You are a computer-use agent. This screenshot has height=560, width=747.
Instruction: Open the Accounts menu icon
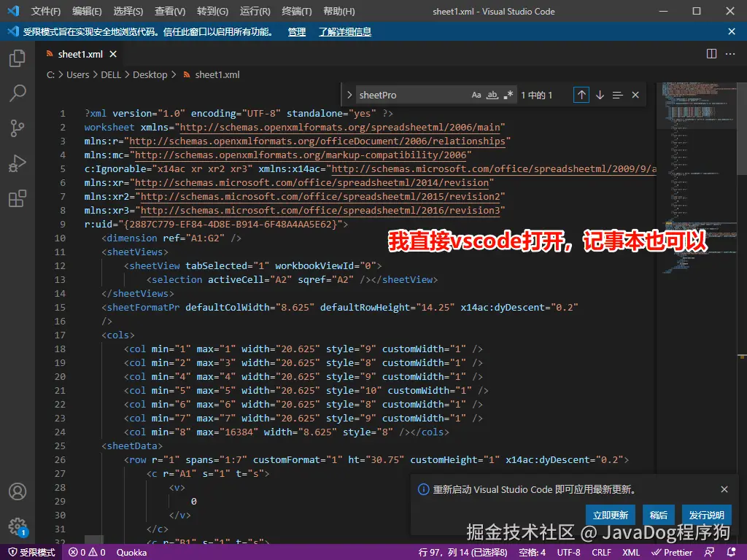coord(18,491)
